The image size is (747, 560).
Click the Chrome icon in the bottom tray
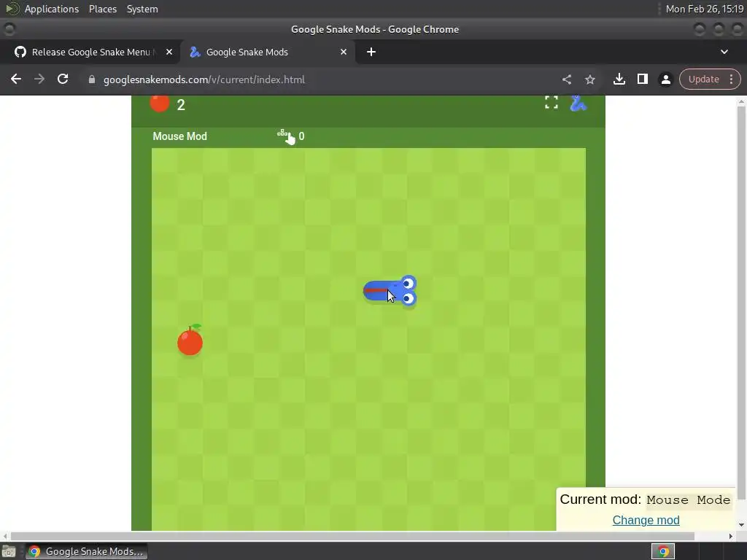click(x=663, y=551)
